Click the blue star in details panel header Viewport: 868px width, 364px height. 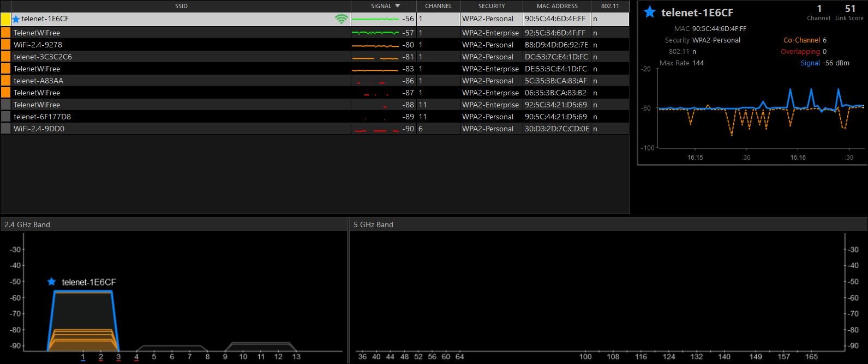pyautogui.click(x=649, y=12)
